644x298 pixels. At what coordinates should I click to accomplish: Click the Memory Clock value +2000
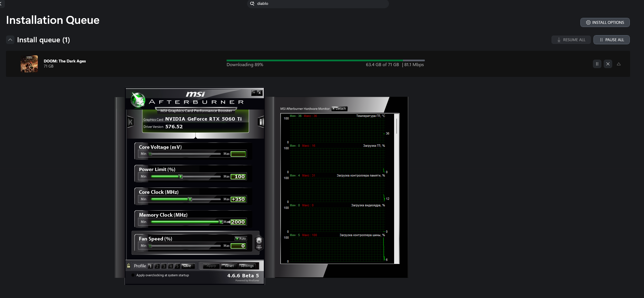coord(238,222)
